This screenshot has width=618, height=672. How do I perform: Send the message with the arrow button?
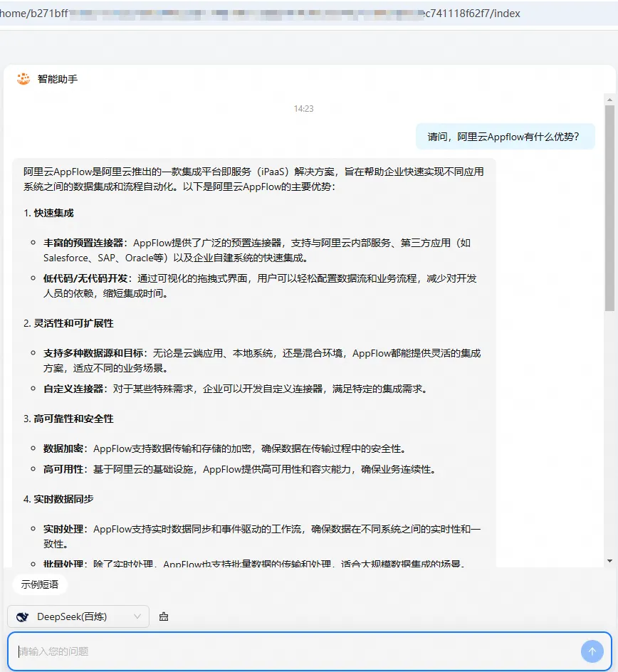[592, 651]
